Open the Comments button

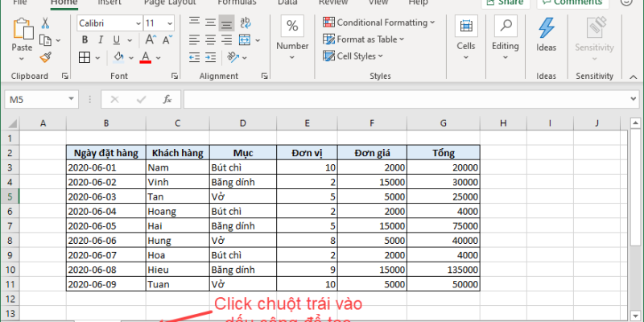click(572, 2)
